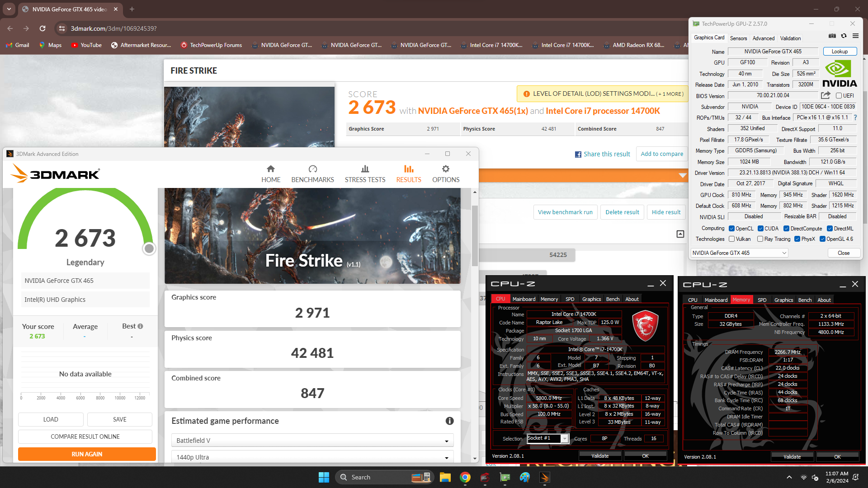Screen dimensions: 868x488
Task: Click the Fire Strike thumbnail on web page
Action: [249, 117]
